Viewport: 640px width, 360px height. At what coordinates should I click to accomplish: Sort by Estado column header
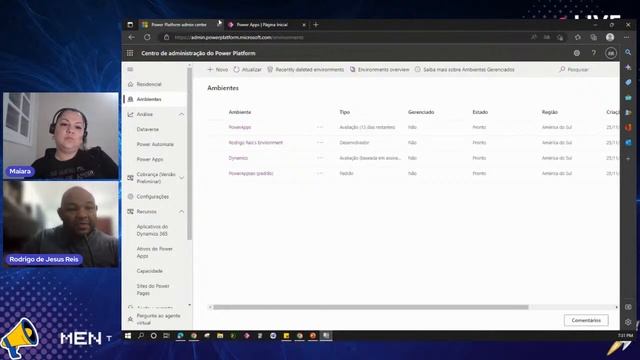(480, 112)
